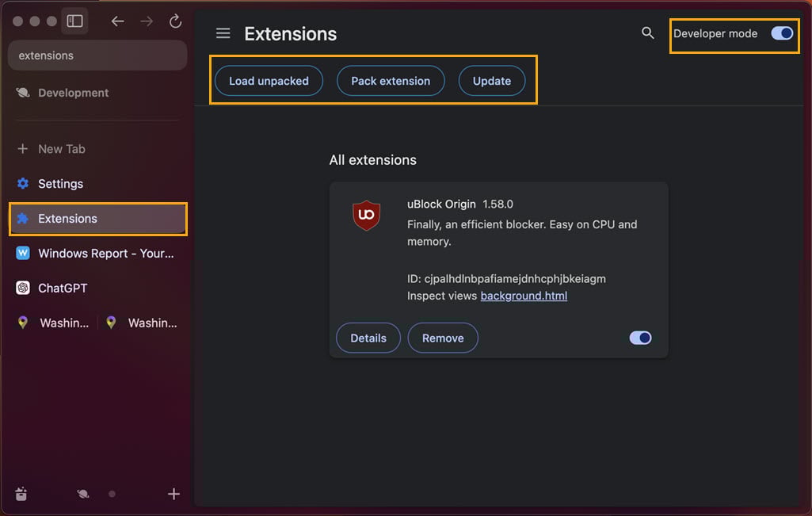Click the Update button

click(x=491, y=81)
